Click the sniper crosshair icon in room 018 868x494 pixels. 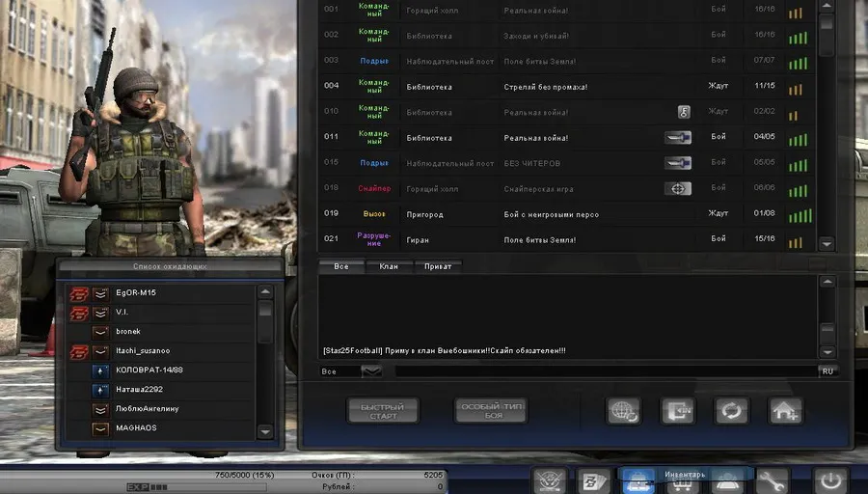pos(678,188)
